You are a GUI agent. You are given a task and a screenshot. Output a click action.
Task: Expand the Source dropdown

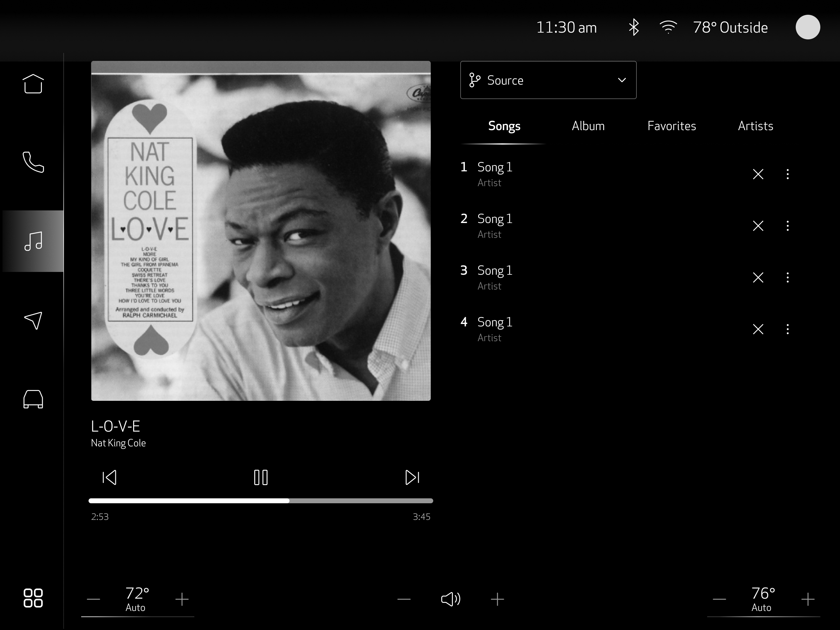[548, 80]
